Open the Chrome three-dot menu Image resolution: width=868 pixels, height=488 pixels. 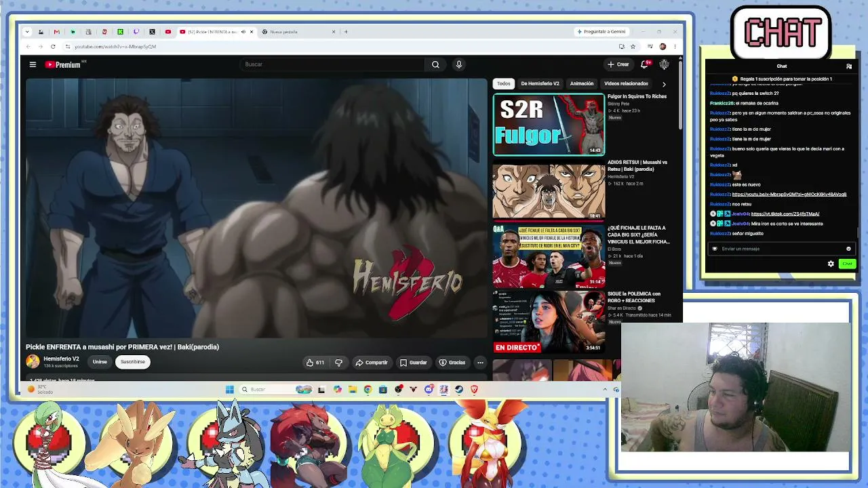(675, 47)
